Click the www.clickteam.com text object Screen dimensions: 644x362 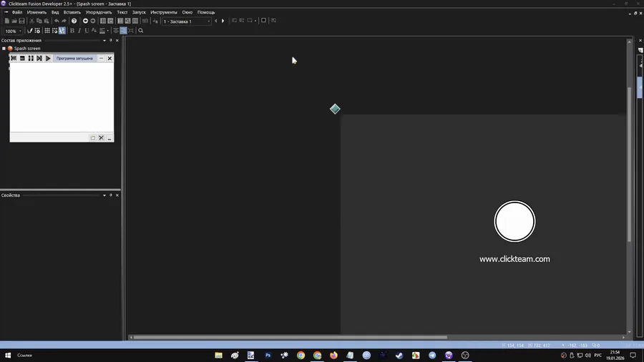point(514,259)
